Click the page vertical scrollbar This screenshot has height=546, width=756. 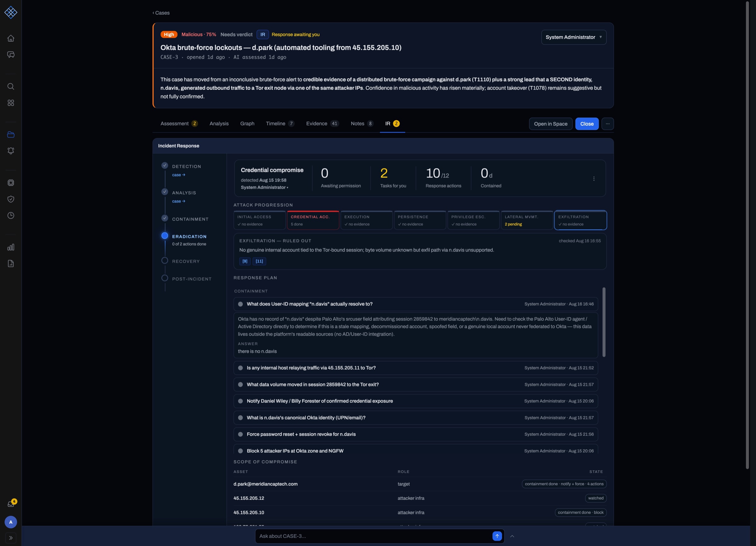[x=747, y=235]
